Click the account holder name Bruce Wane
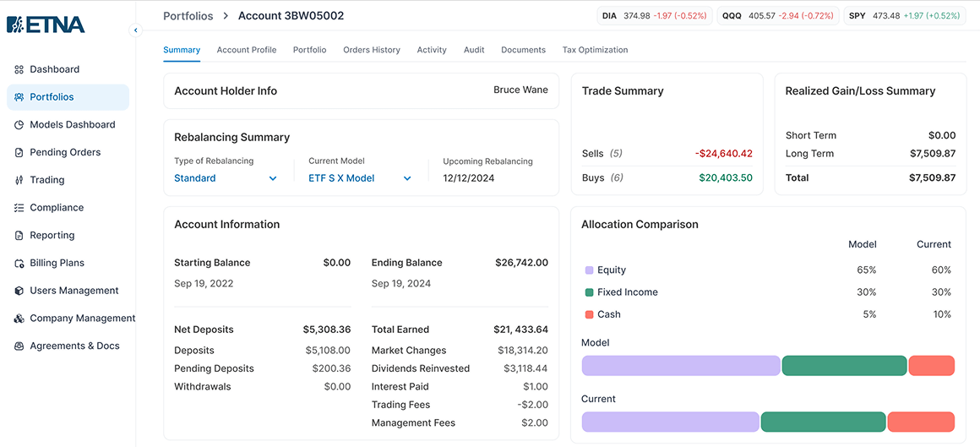 pos(520,90)
